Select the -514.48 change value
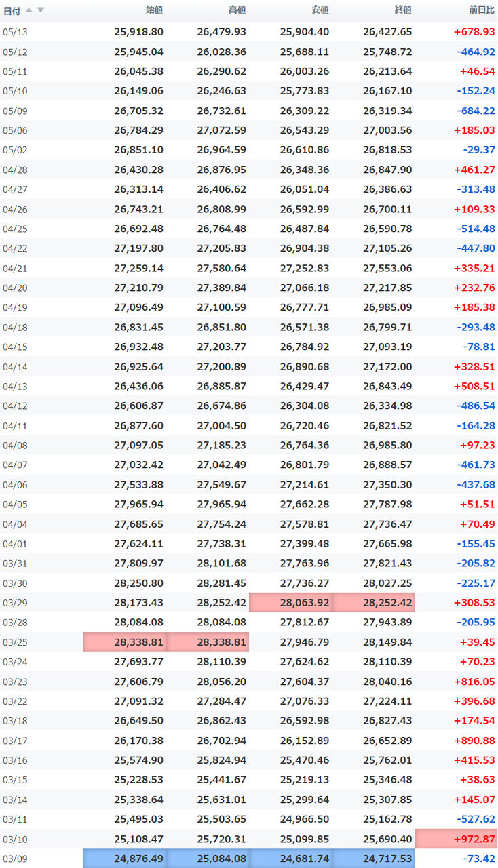Screen dimensions: 498x868 pos(476,229)
